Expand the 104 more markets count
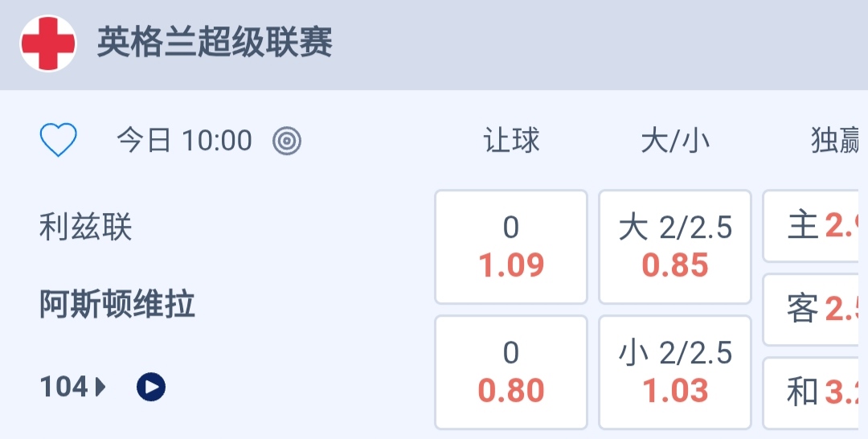Screen dimensions: 868x439 [x=63, y=388]
